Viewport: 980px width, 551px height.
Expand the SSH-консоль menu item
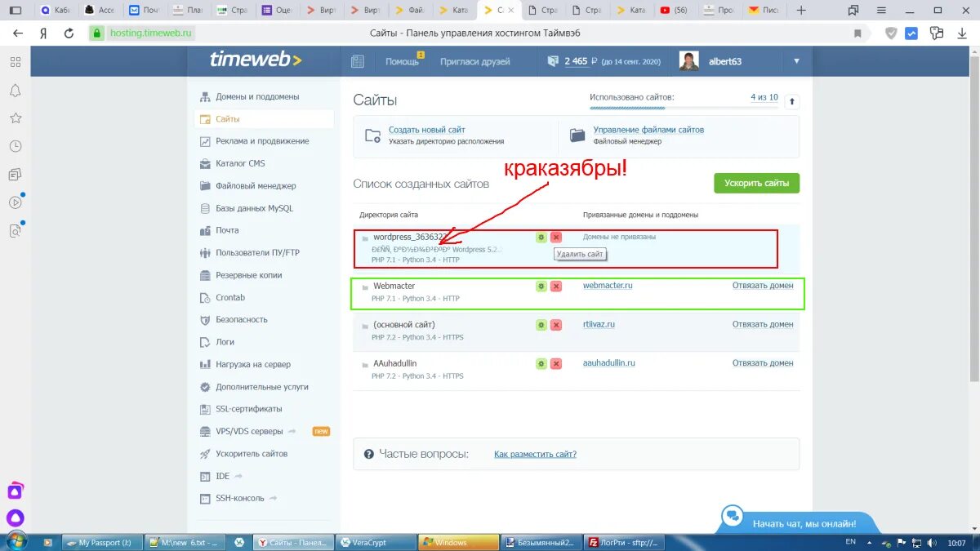point(238,498)
